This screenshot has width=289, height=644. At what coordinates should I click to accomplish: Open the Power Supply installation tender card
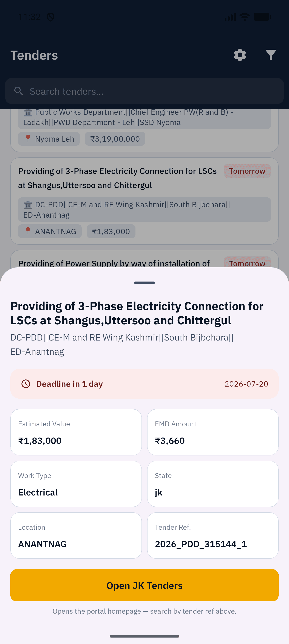tap(144, 259)
